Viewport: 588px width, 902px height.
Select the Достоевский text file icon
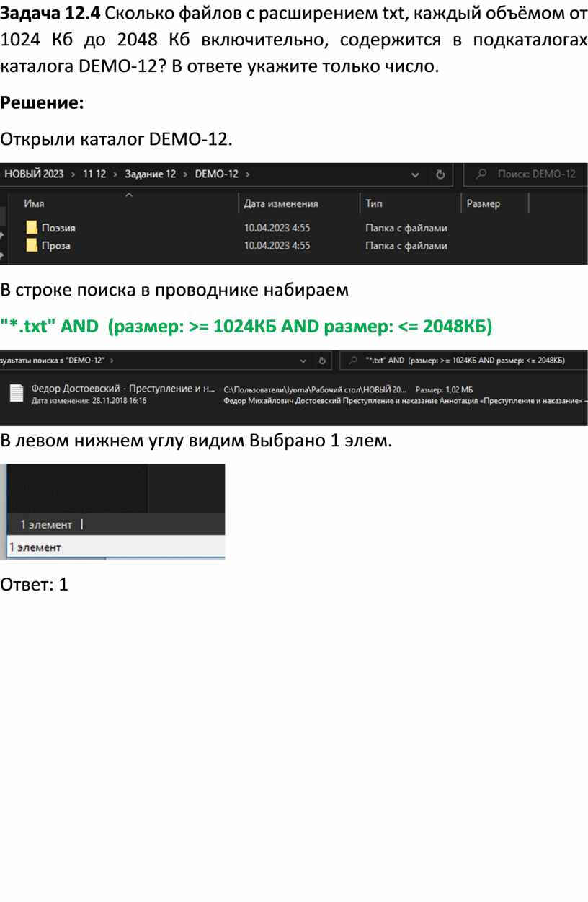click(17, 393)
